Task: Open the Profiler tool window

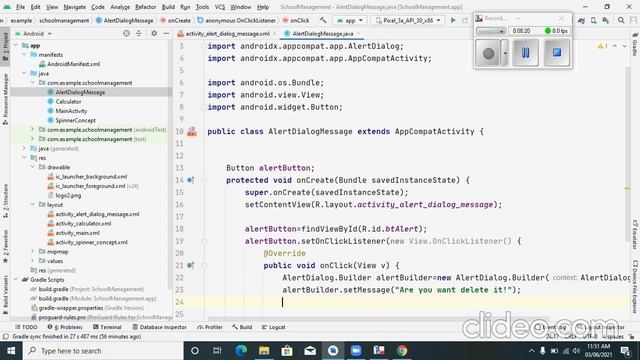Action: [x=210, y=327]
